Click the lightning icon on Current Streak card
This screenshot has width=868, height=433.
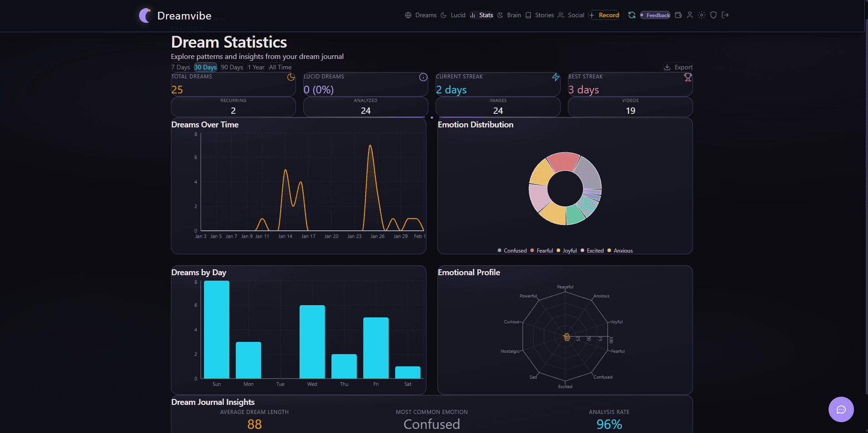coord(556,77)
